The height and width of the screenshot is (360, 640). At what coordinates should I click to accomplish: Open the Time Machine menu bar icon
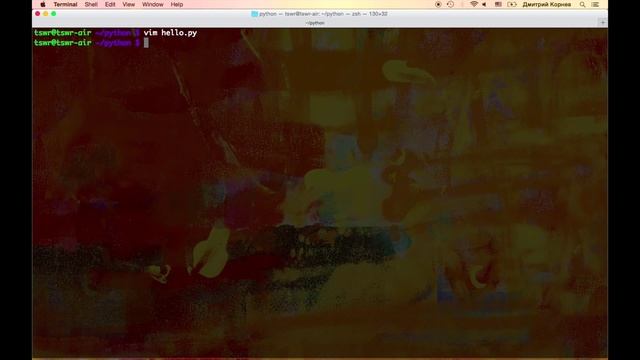point(450,4)
